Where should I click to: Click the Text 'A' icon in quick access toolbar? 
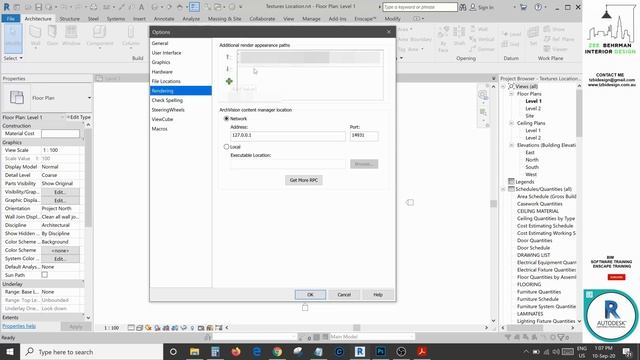(141, 7)
